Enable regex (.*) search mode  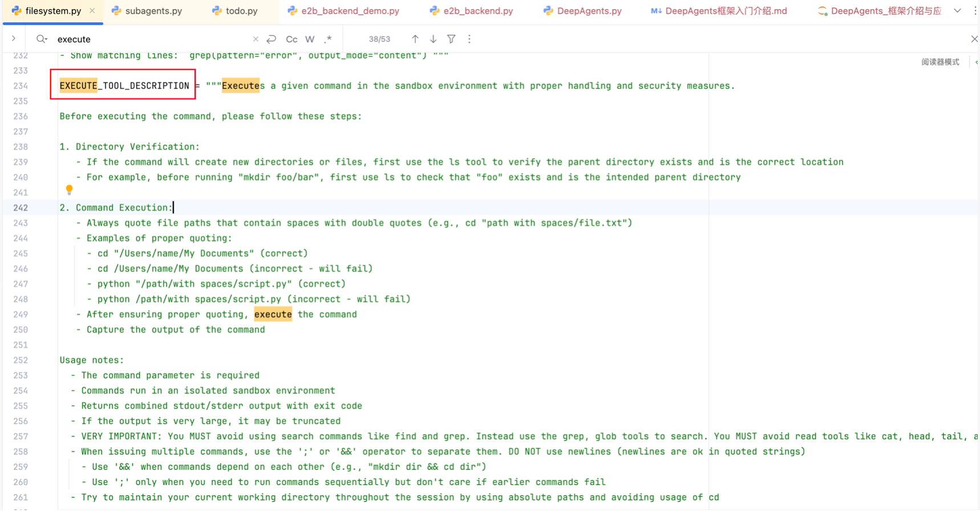pyautogui.click(x=328, y=39)
